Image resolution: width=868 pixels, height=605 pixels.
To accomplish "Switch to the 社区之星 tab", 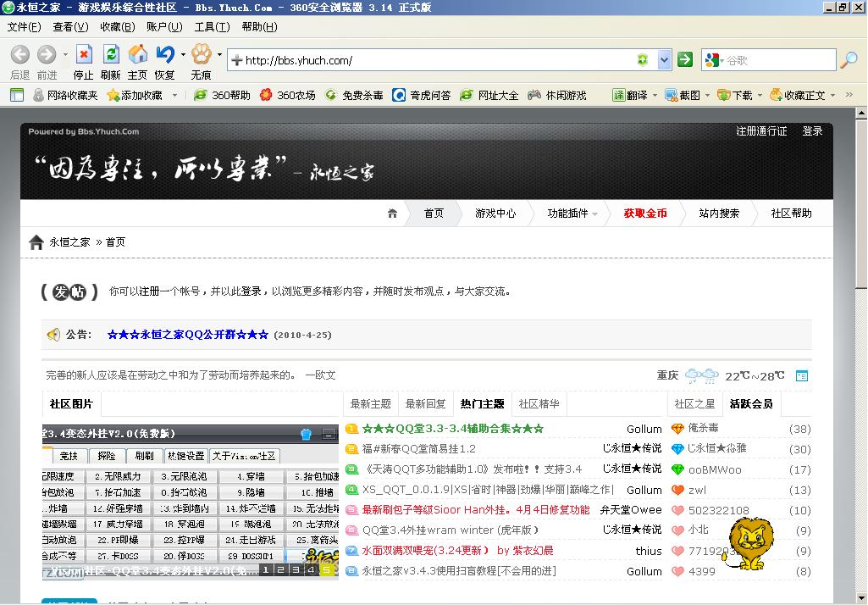I will point(694,404).
